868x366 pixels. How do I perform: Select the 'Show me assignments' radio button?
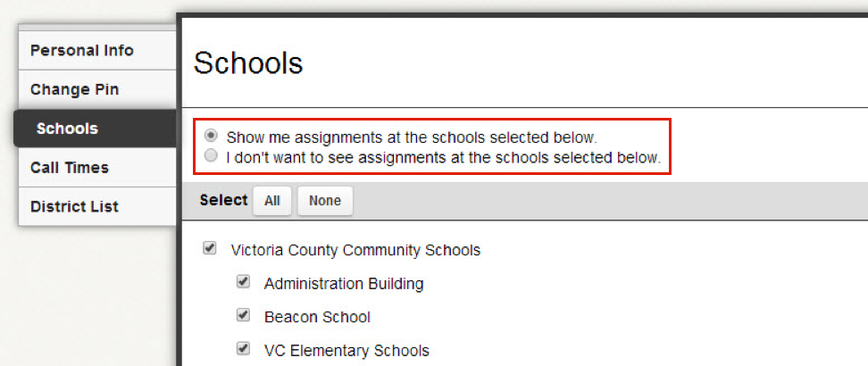click(x=211, y=135)
